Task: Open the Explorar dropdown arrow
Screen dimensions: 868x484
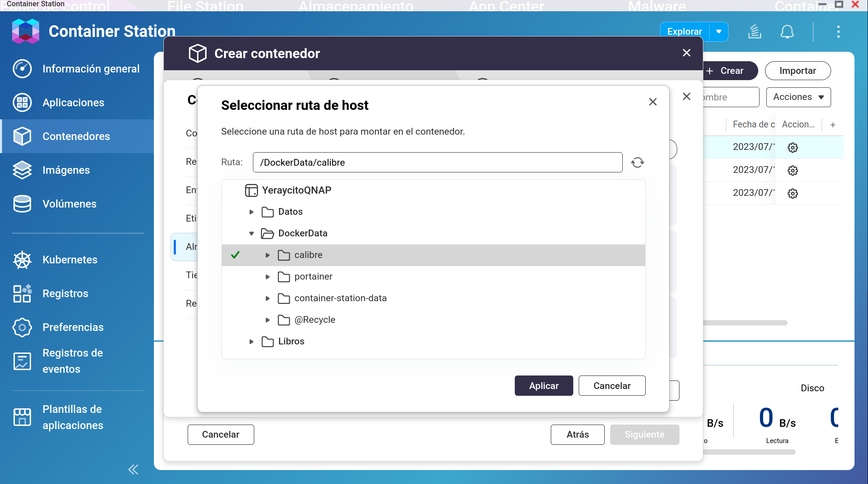Action: (x=719, y=32)
